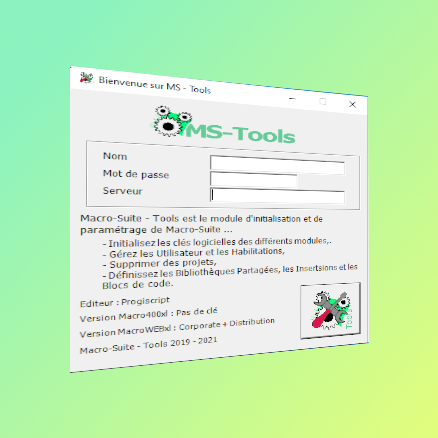Focus the Mot de passe field
This screenshot has height=438, width=438.
(x=254, y=180)
